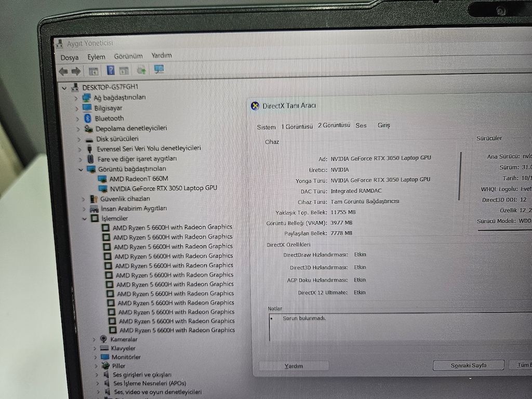Viewport: 532px width, 399px height.
Task: Click the Yardım button in DirectX dialog
Action: 294,366
